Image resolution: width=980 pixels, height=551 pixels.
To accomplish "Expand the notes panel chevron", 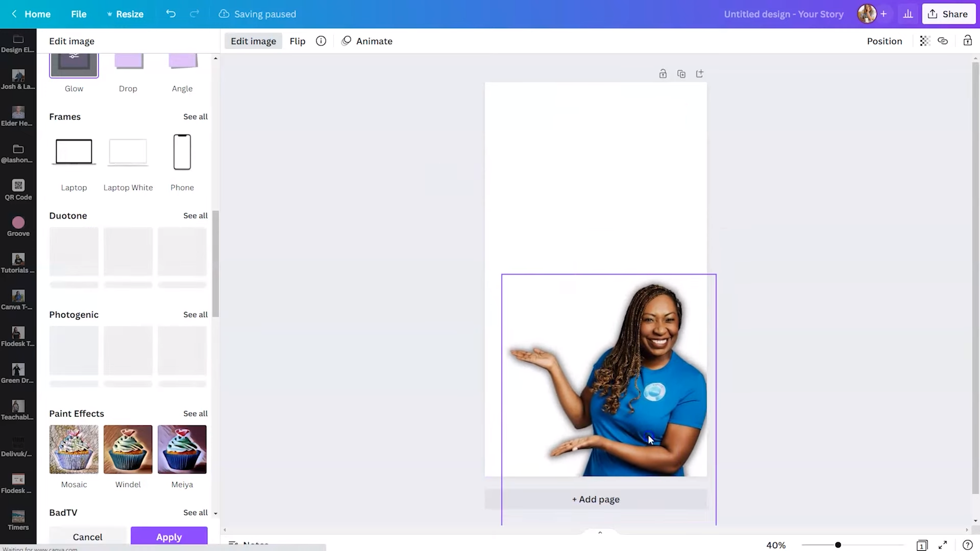I will tap(600, 533).
